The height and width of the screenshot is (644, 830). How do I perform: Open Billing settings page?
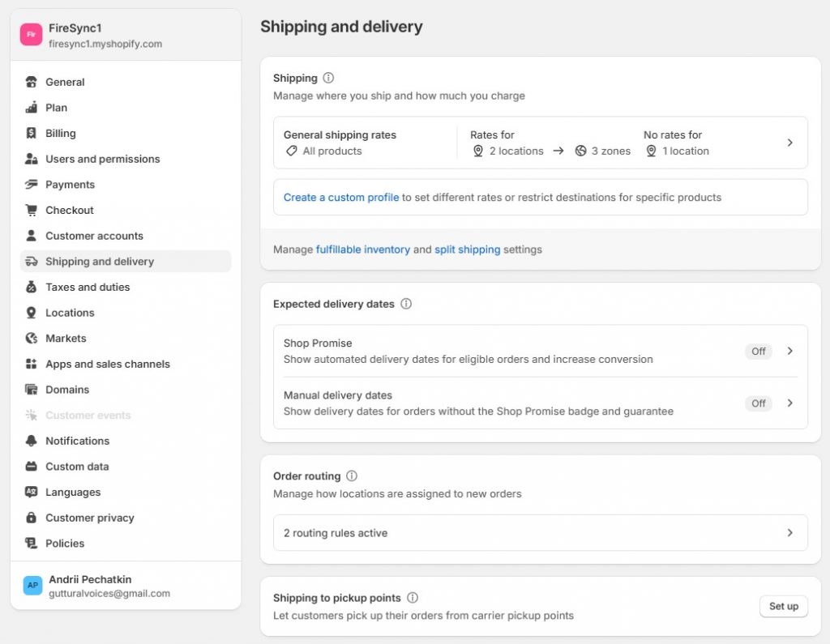pos(126,133)
